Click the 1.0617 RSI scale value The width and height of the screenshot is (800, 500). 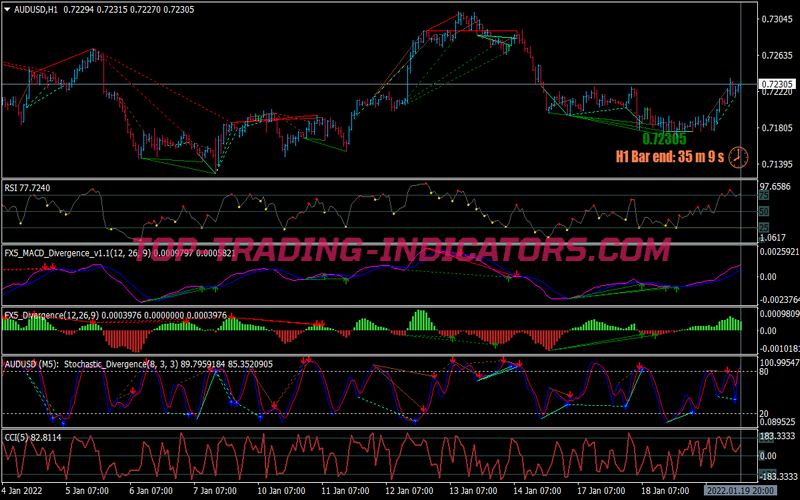click(x=772, y=238)
